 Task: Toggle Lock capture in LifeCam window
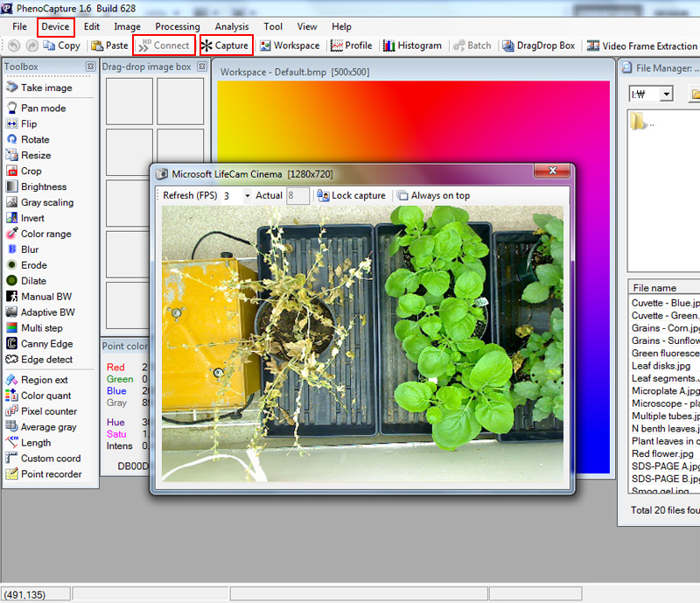351,196
